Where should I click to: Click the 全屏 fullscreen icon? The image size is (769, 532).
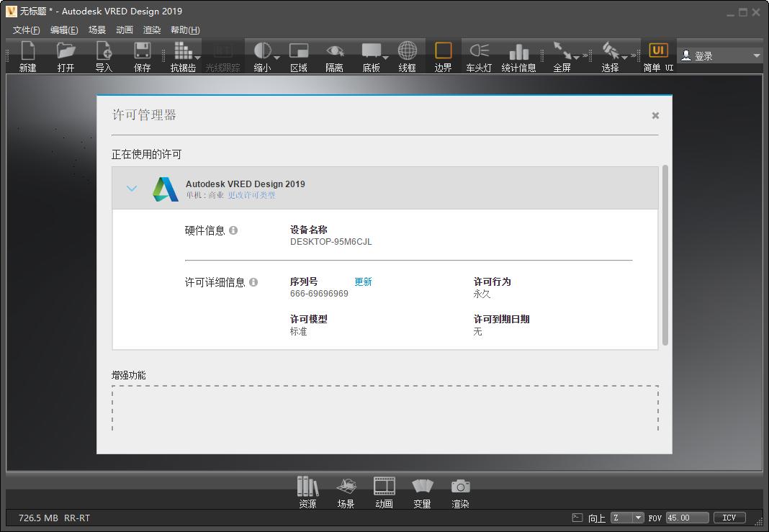click(562, 50)
